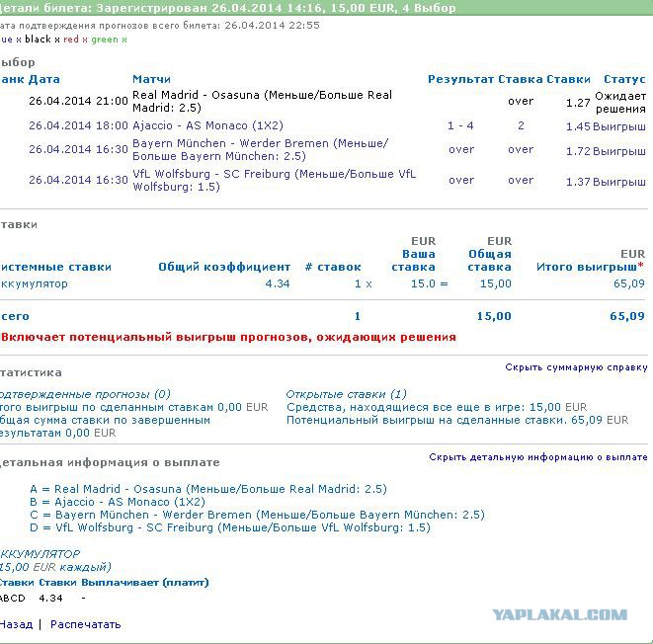653x644 pixels.
Task: Click the red legend color label
Action: click(70, 40)
